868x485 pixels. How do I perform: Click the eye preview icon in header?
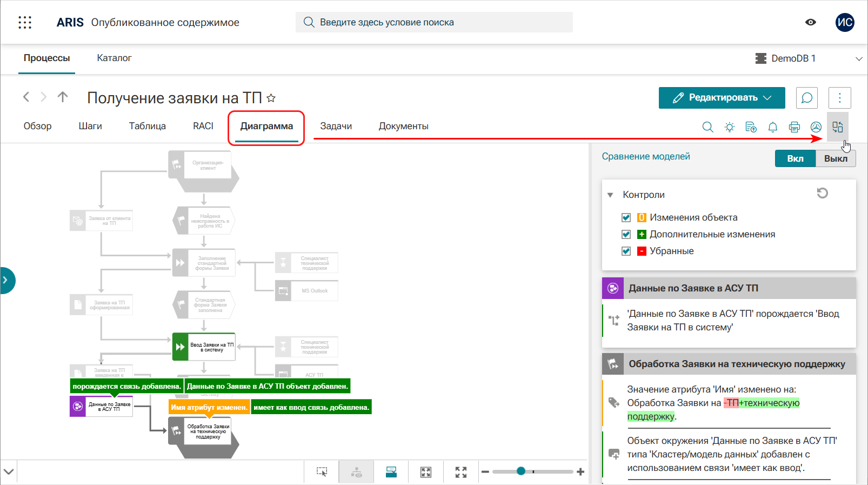[810, 22]
